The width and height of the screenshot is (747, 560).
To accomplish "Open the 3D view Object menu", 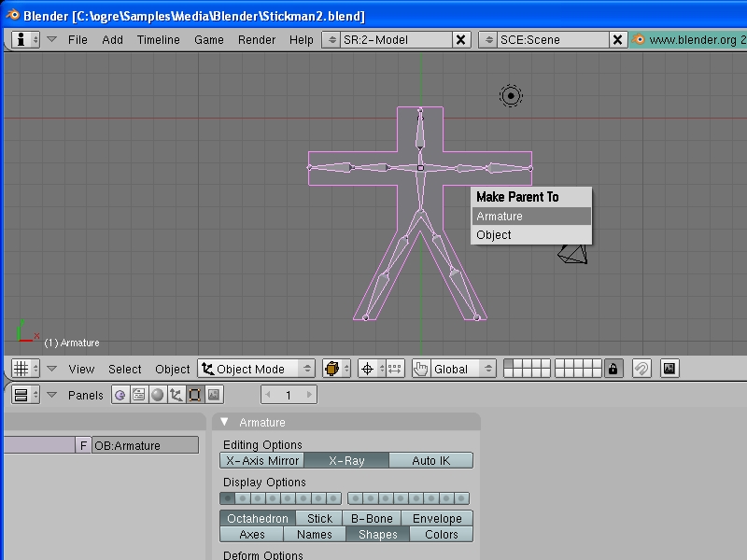I will pyautogui.click(x=173, y=369).
